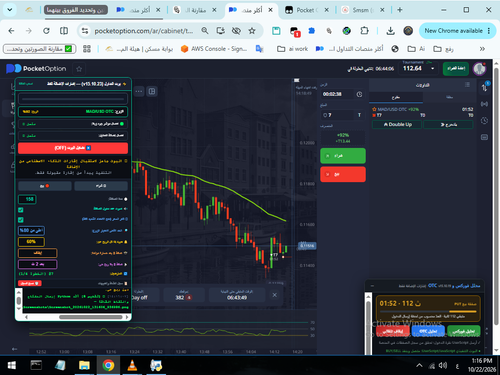Switch to the Smsm browser tab

[362, 10]
